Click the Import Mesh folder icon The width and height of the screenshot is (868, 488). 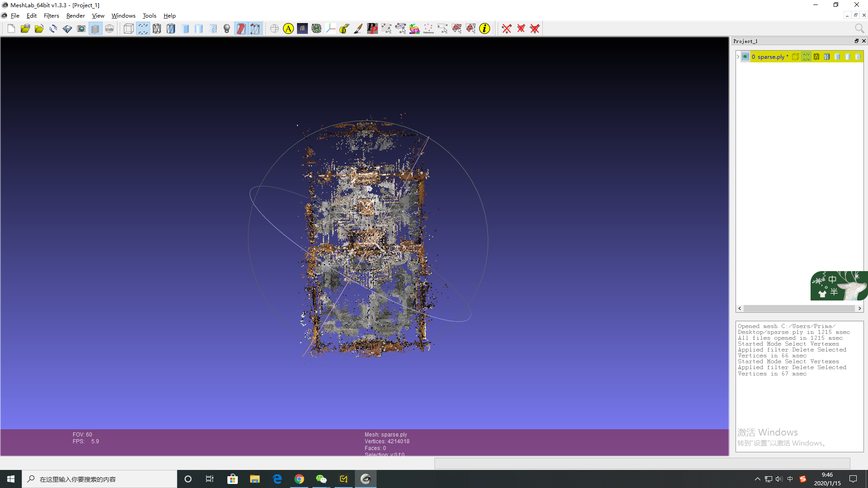(x=39, y=29)
